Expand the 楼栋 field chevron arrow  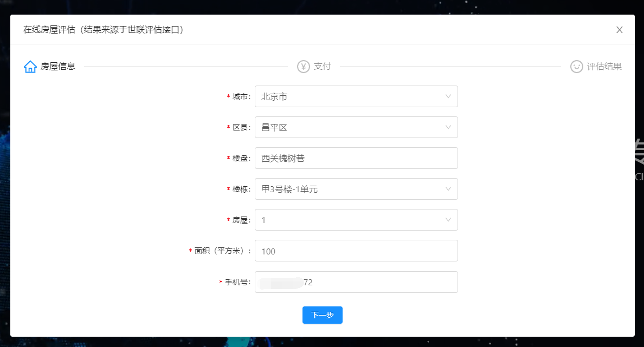pyautogui.click(x=448, y=189)
